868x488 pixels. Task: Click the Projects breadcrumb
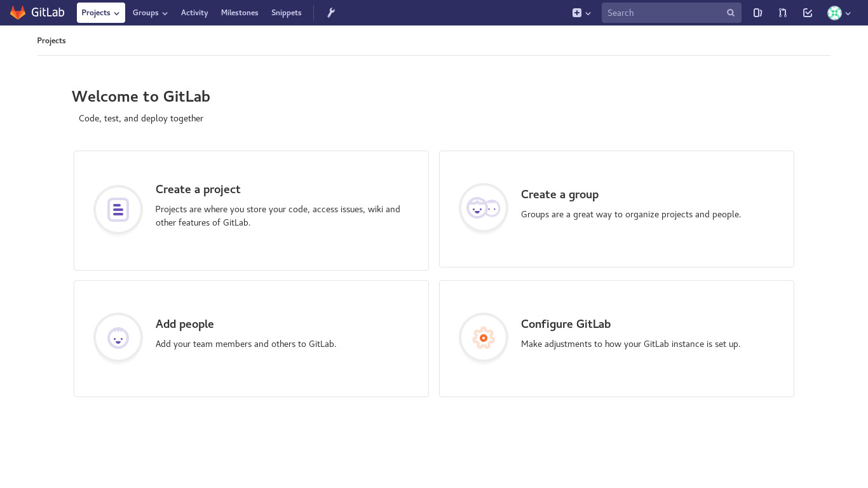pyautogui.click(x=51, y=41)
